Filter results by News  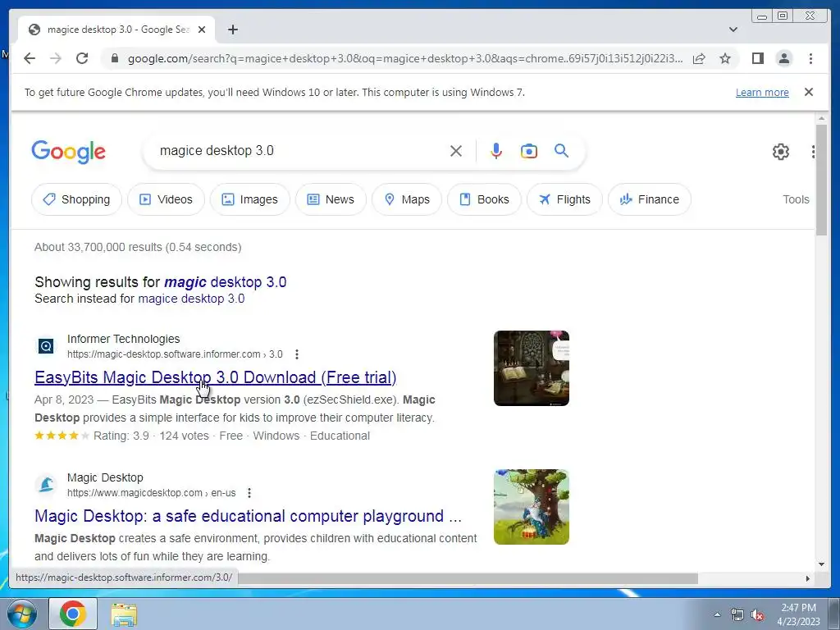pyautogui.click(x=331, y=199)
